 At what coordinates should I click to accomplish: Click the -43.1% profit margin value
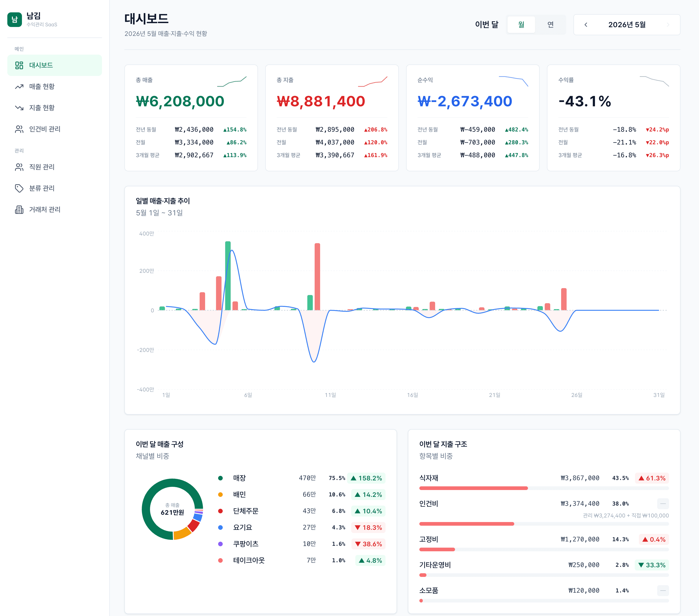coord(584,101)
